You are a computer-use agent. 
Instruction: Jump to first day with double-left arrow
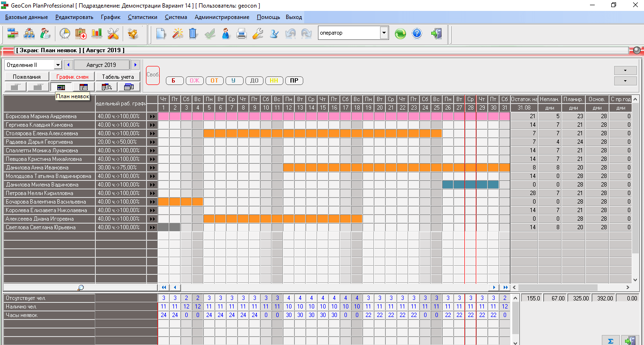click(x=164, y=287)
